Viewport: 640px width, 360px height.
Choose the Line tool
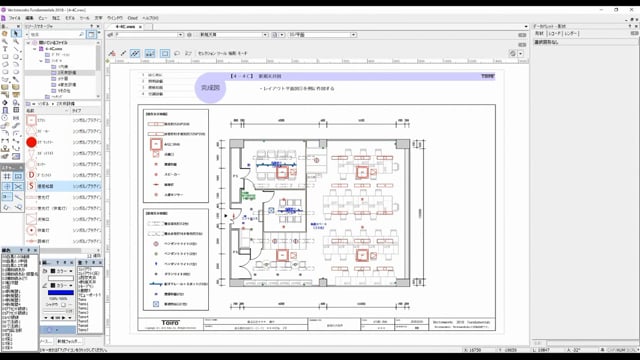(x=16, y=49)
